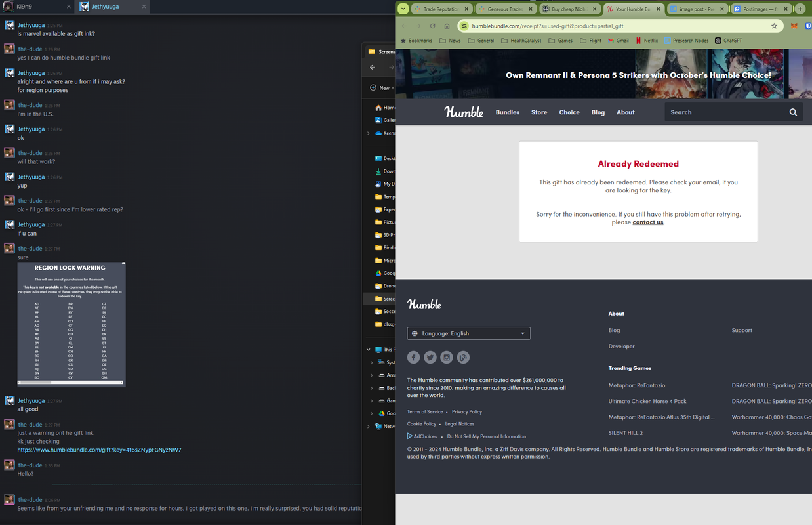Open Terms of Service footer link

[425, 411]
